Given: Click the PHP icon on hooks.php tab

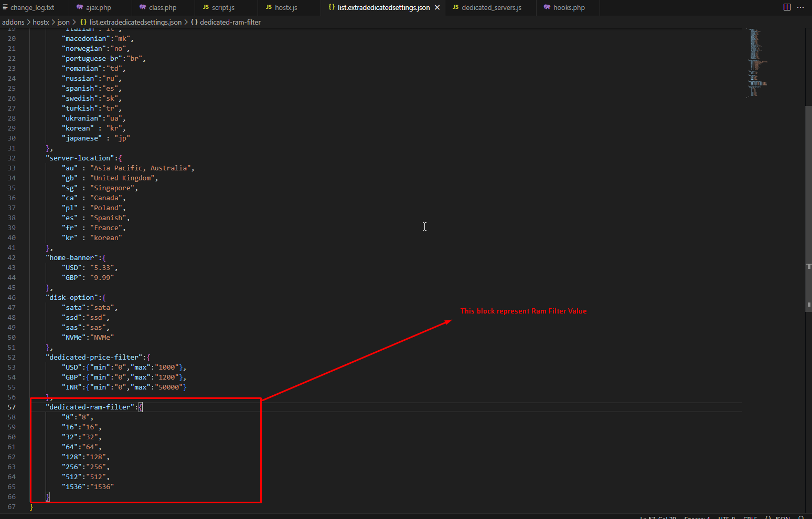Looking at the screenshot, I should pos(547,7).
